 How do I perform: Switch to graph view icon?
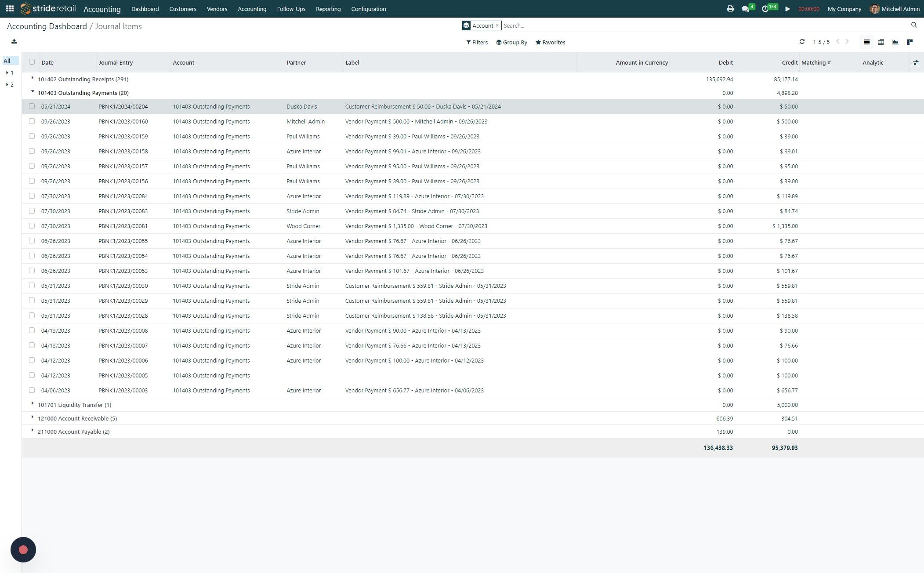[895, 42]
